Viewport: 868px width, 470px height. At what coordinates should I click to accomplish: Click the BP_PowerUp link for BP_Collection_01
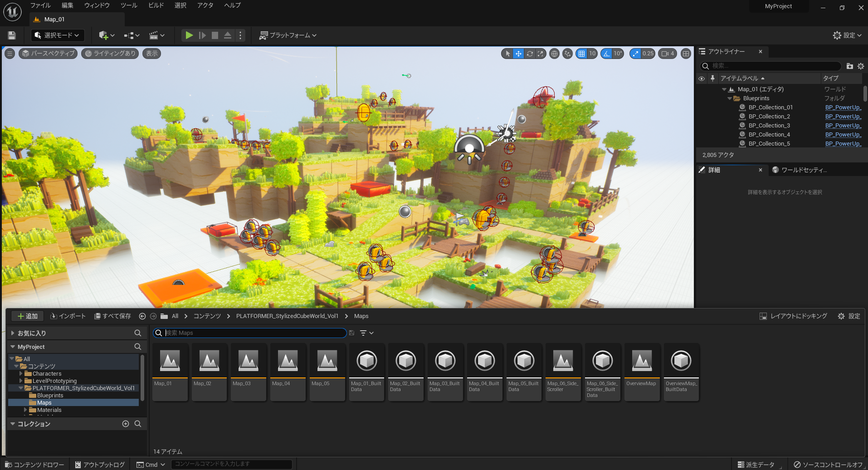[843, 108]
